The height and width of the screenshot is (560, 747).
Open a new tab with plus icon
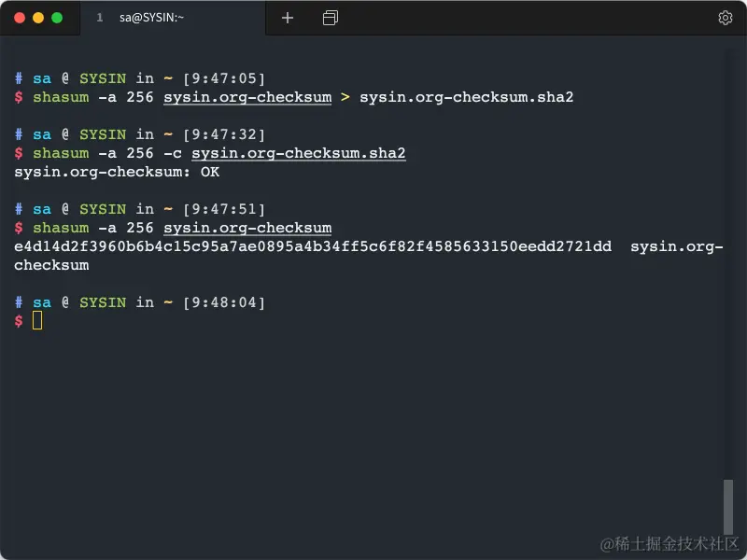[288, 18]
